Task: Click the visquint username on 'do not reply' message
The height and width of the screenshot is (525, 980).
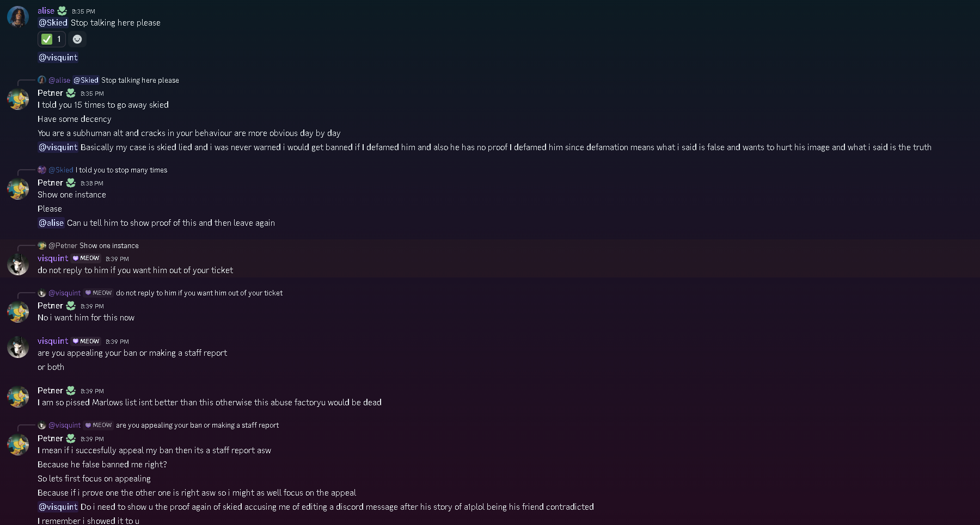Action: [x=53, y=258]
